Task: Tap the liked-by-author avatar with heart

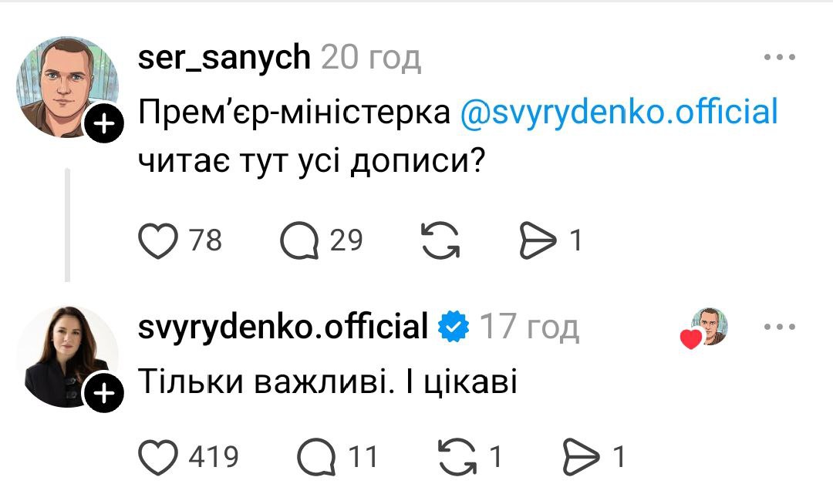Action: (x=707, y=327)
